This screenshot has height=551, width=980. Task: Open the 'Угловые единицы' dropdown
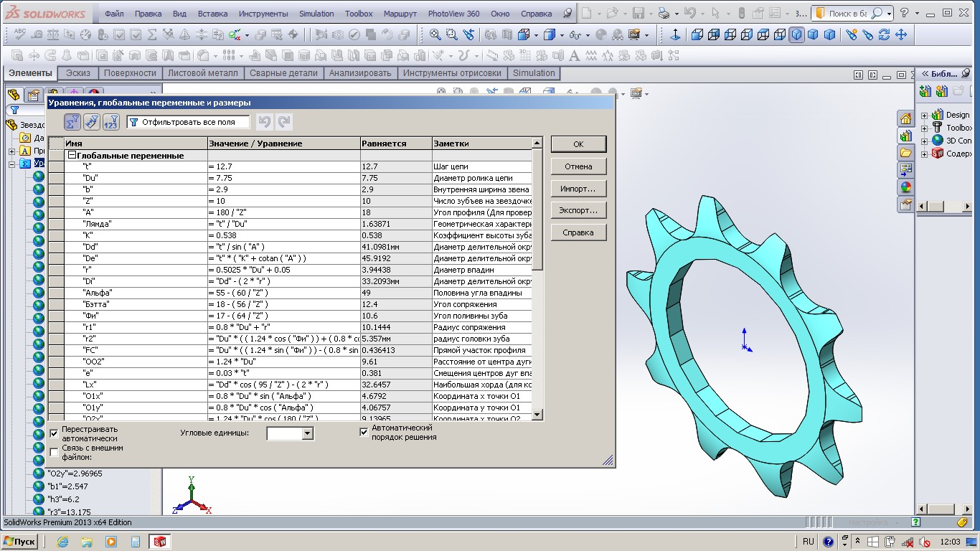pyautogui.click(x=308, y=433)
